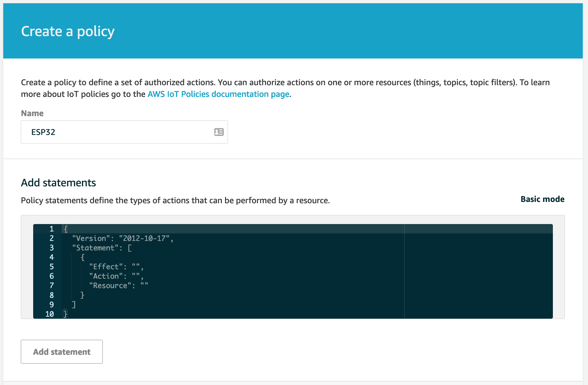588x385 pixels.
Task: Place cursor on the "Version" key in editor
Action: pos(91,239)
